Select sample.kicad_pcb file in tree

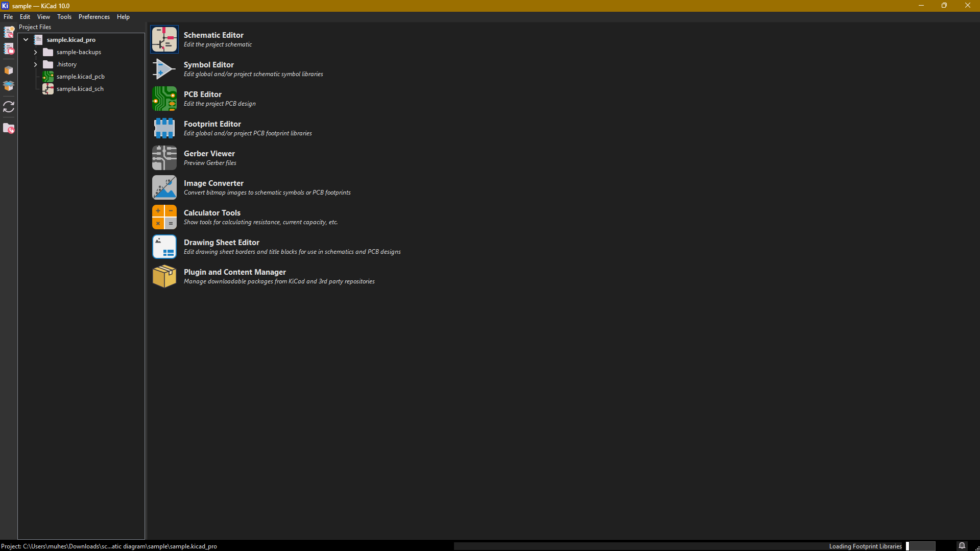coord(80,77)
